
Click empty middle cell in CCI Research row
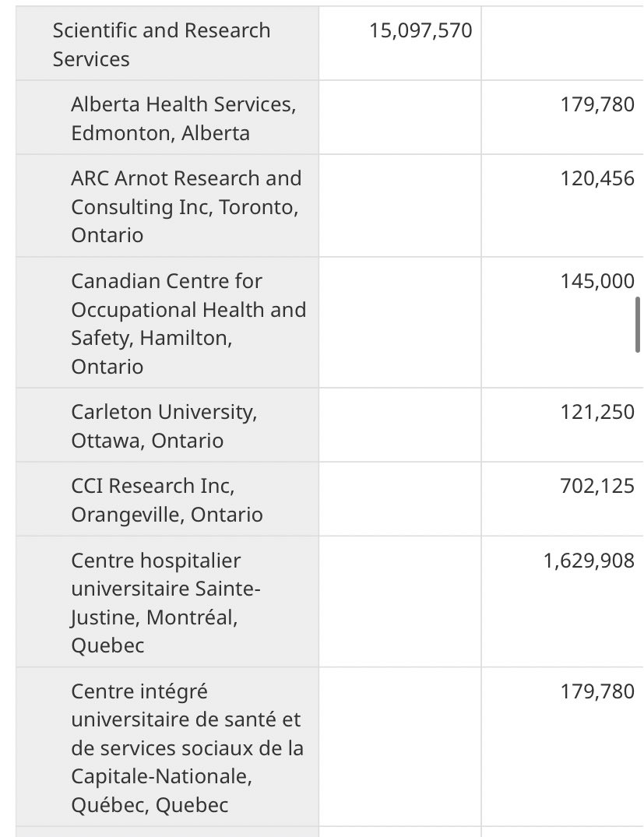tap(399, 499)
